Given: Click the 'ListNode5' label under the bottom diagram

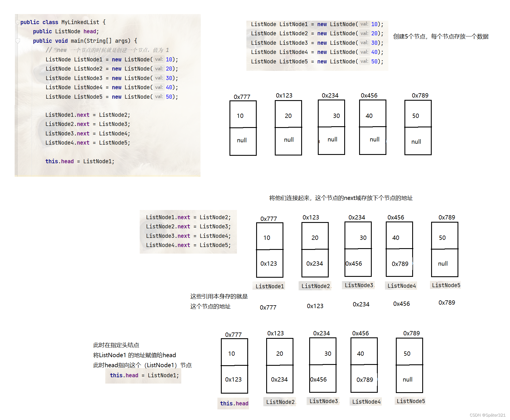Looking at the screenshot, I should (411, 401).
